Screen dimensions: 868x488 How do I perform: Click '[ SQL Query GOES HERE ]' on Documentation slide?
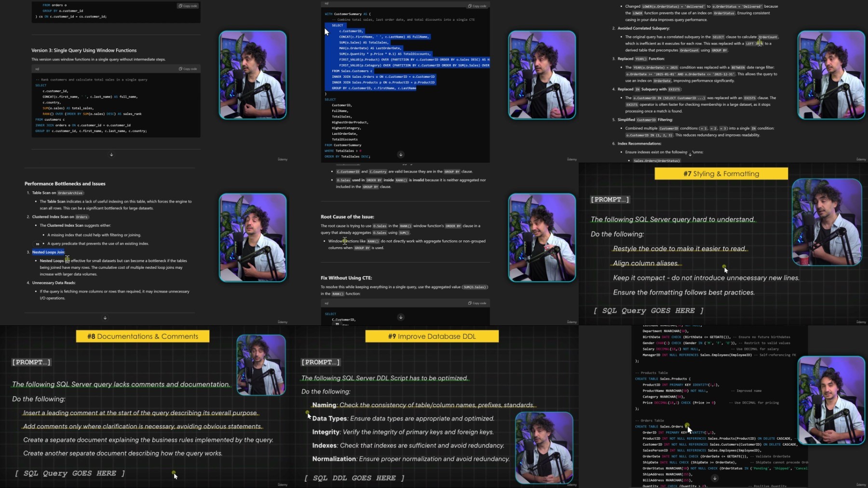click(x=69, y=474)
